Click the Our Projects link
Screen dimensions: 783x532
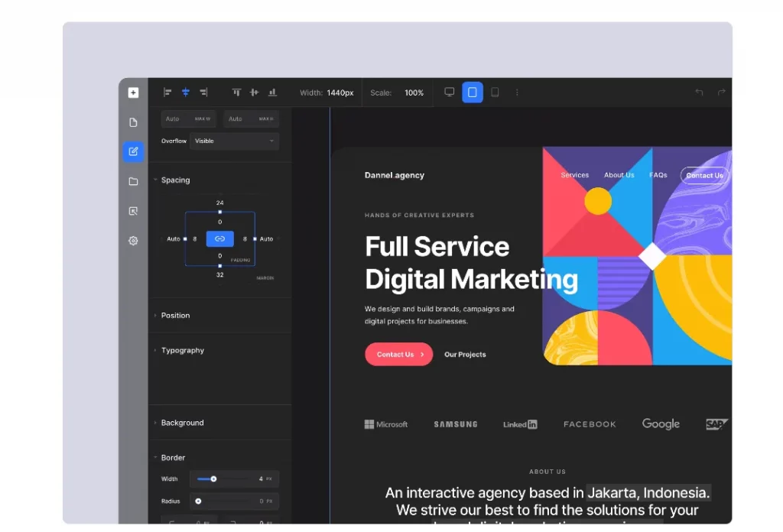pos(465,355)
